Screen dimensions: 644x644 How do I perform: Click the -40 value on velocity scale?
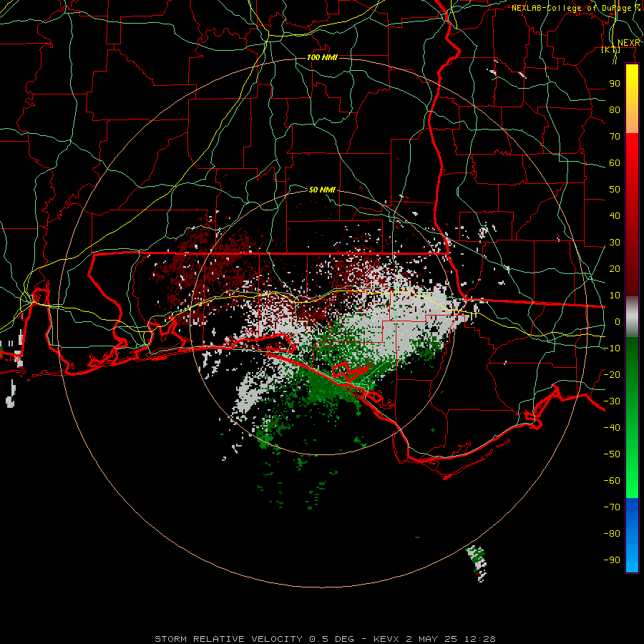[613, 428]
